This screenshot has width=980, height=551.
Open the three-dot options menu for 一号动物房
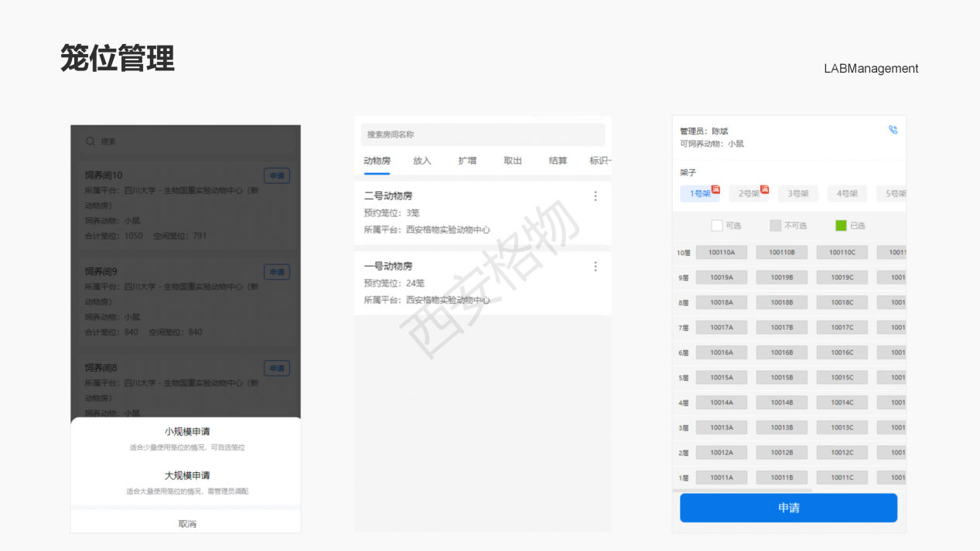595,266
